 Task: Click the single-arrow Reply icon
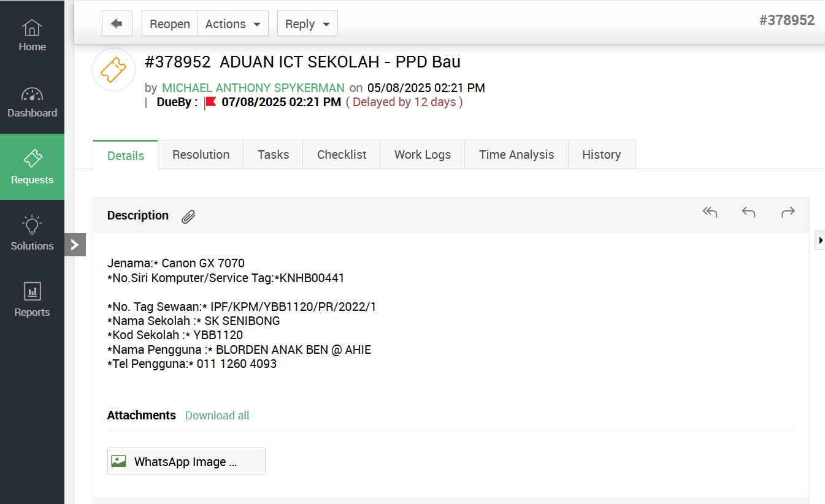coord(748,212)
